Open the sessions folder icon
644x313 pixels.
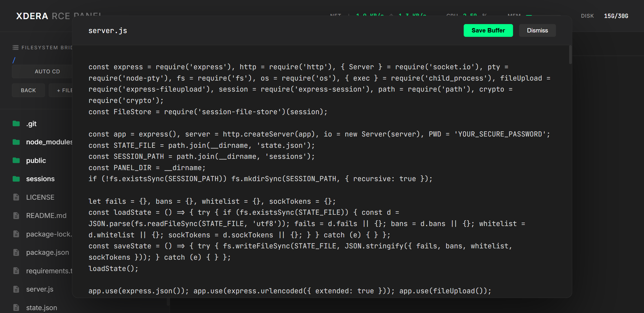16,179
